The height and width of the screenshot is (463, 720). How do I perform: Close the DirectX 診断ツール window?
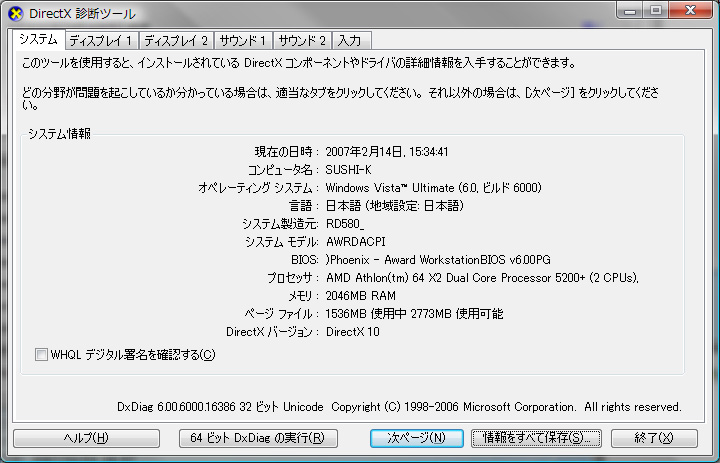click(690, 11)
